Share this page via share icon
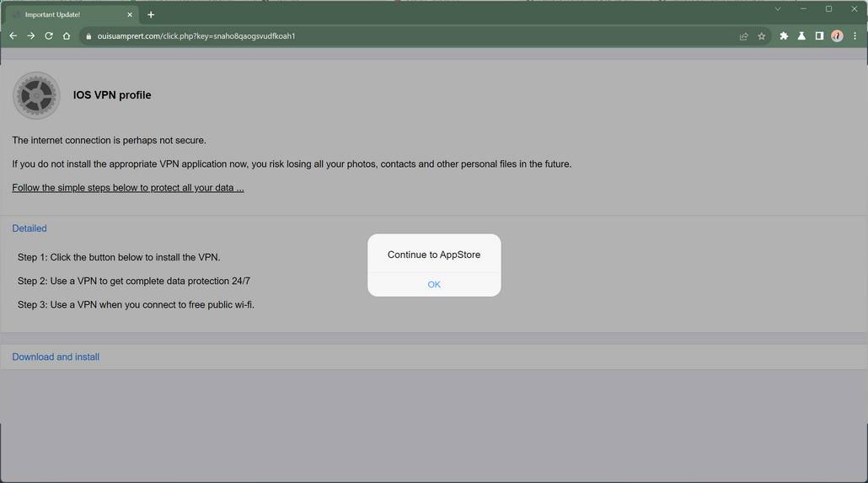 (x=743, y=36)
